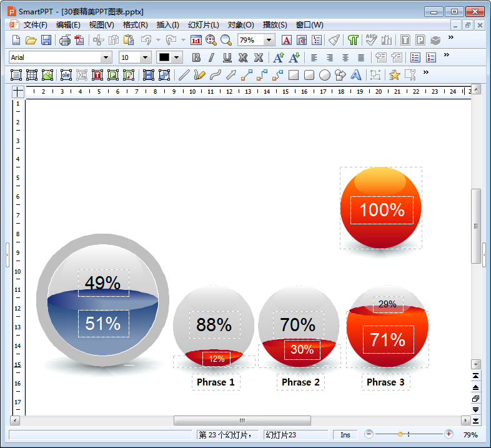The image size is (491, 448).
Task: Insert a table frame icon
Action: (x=32, y=75)
